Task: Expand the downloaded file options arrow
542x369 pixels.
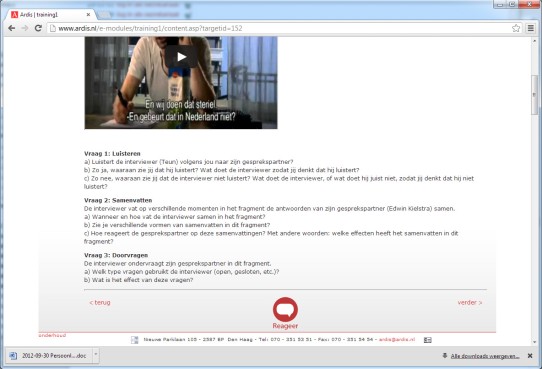Action: pyautogui.click(x=96, y=355)
